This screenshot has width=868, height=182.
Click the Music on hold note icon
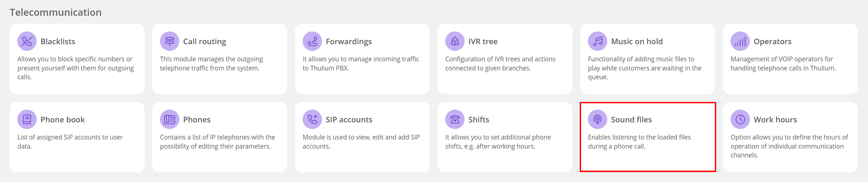pyautogui.click(x=597, y=41)
